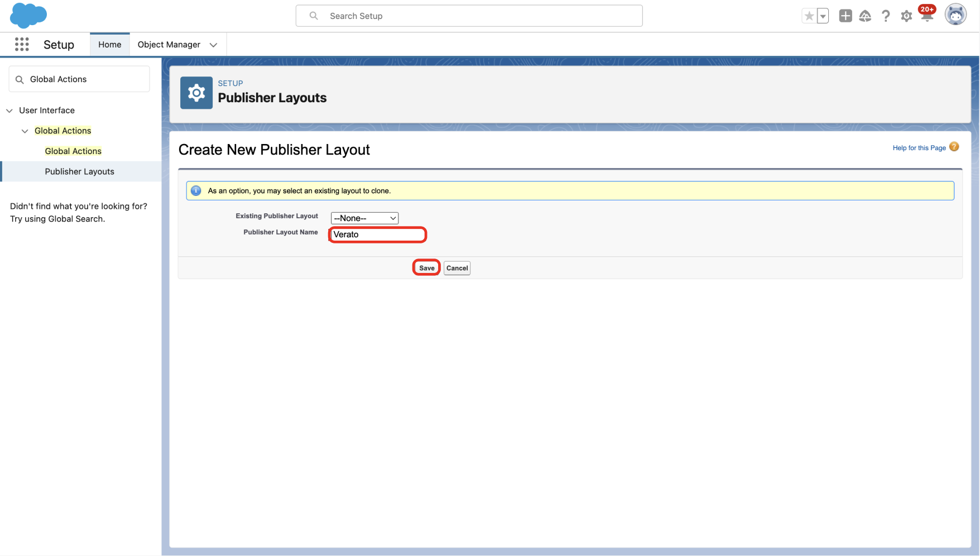The height and width of the screenshot is (556, 980).
Task: Click the Salesforce cloud logo
Action: pos(28,16)
